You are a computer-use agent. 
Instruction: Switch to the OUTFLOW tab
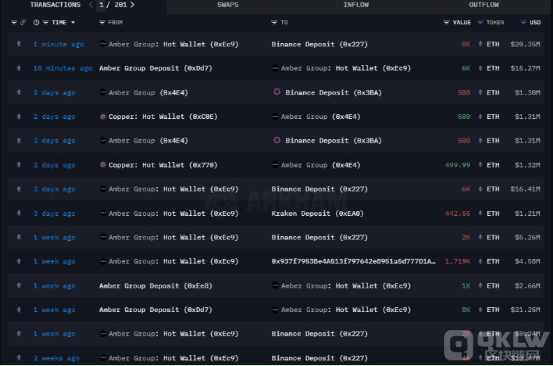pyautogui.click(x=484, y=5)
